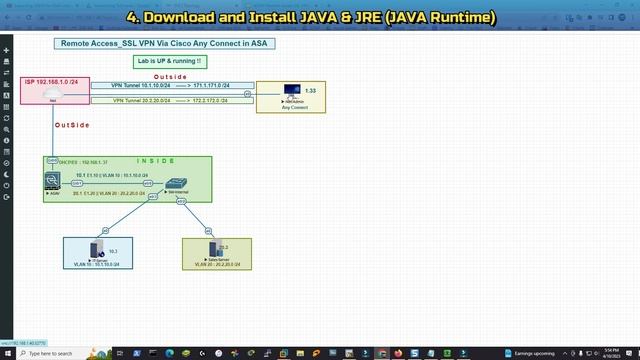
Task: Click the 'ISP 192.168.1.0 /24' label
Action: 51,82
